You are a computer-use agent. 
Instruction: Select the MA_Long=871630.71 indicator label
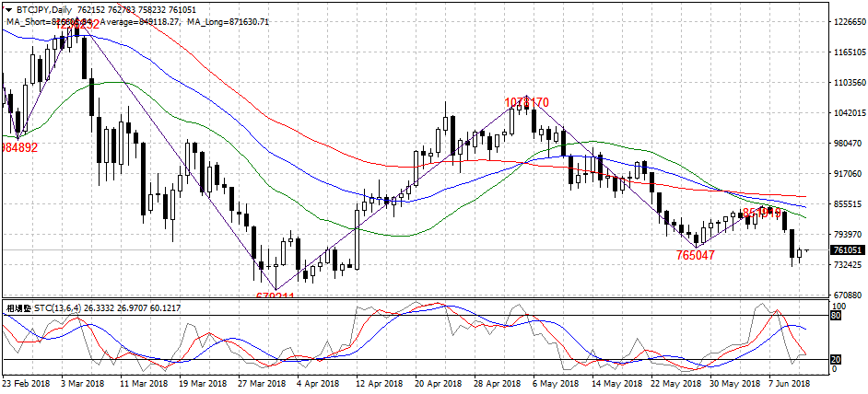pyautogui.click(x=228, y=22)
